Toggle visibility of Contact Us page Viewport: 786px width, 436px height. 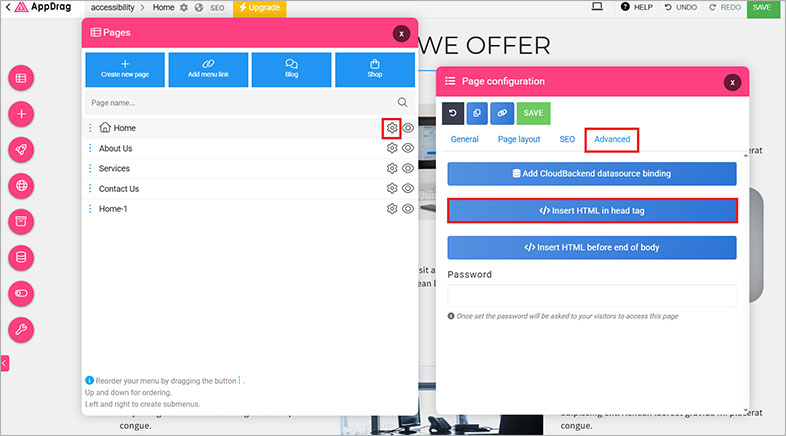pyautogui.click(x=408, y=189)
